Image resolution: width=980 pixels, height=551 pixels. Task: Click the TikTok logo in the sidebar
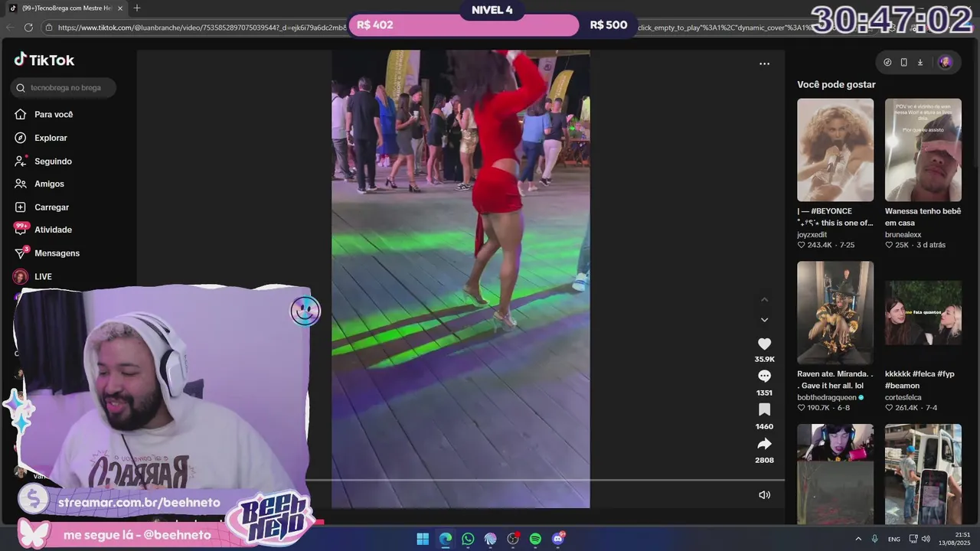pos(44,60)
